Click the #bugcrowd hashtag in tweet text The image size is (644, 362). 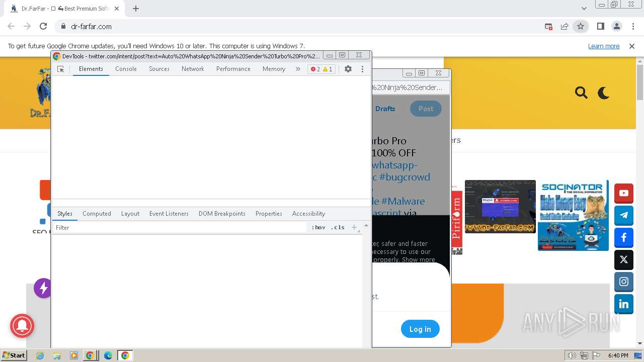[405, 177]
